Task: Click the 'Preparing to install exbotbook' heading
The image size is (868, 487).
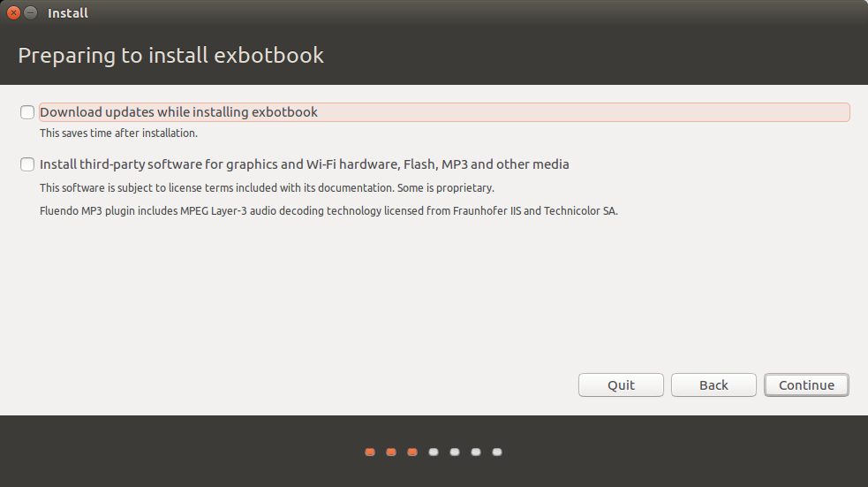Action: click(171, 56)
